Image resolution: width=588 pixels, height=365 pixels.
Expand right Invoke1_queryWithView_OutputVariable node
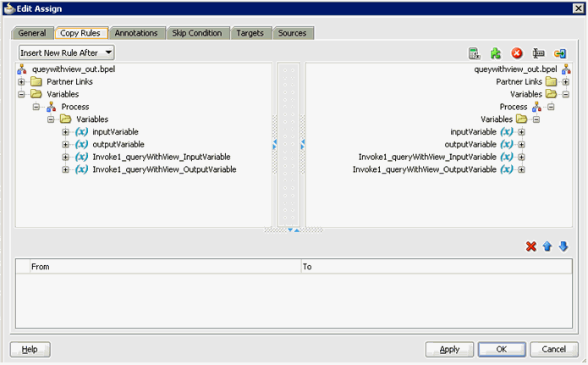[522, 169]
